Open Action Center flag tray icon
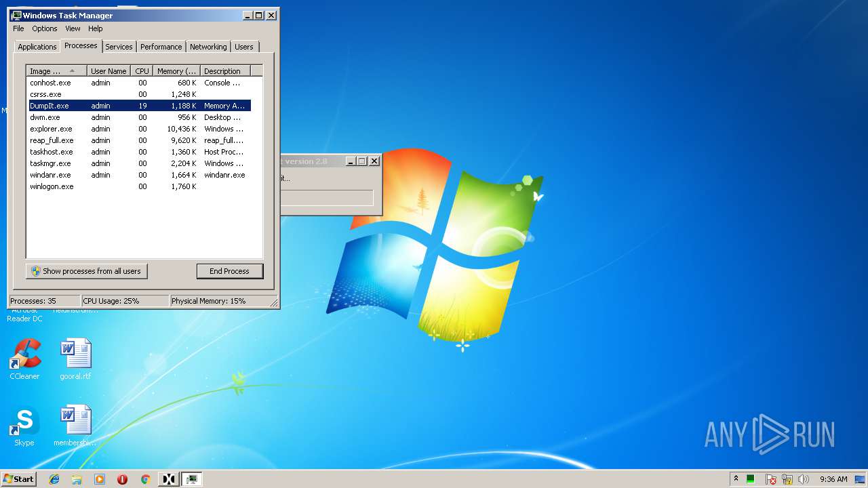 click(x=771, y=479)
